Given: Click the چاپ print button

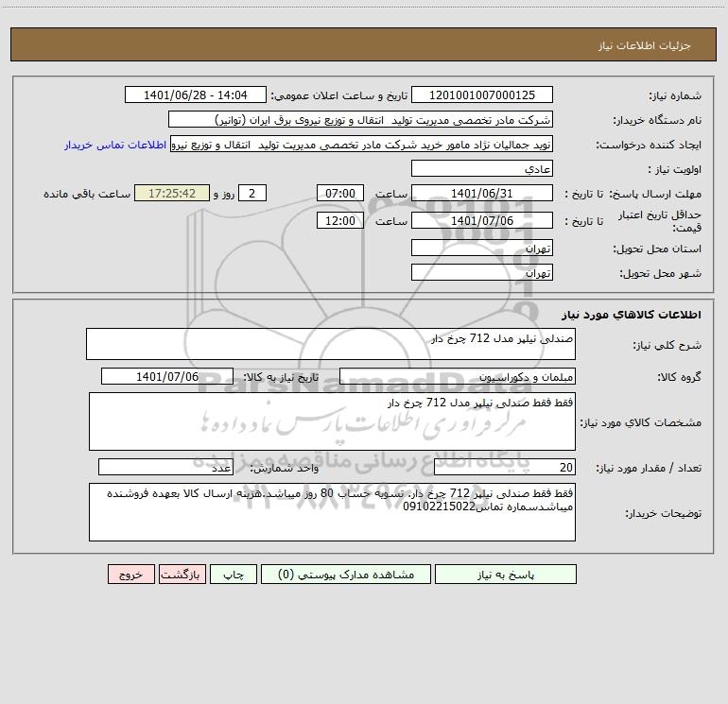Looking at the screenshot, I should (x=234, y=574).
